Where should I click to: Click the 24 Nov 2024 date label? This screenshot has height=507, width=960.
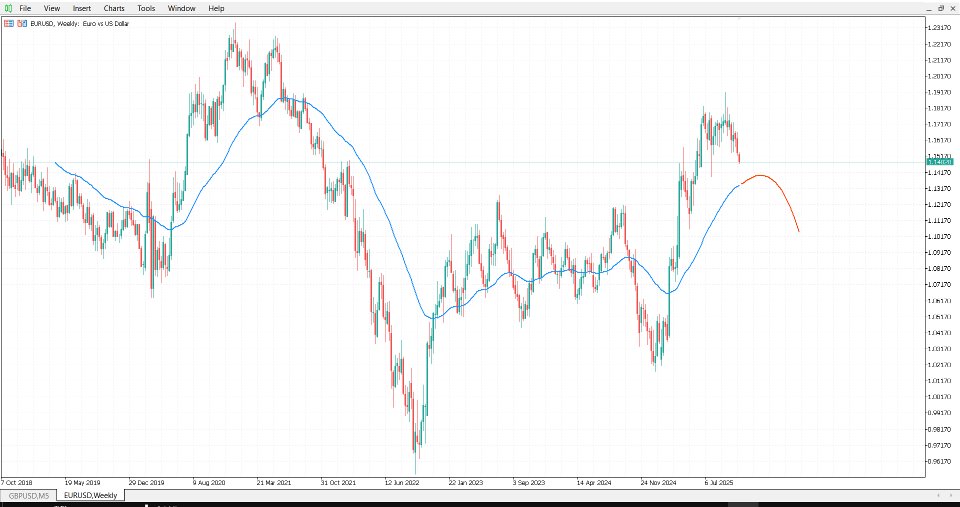point(658,482)
